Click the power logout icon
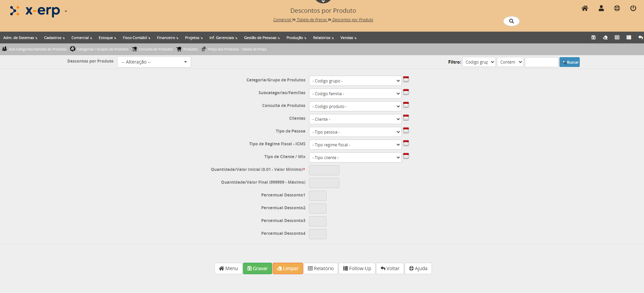 (x=633, y=8)
